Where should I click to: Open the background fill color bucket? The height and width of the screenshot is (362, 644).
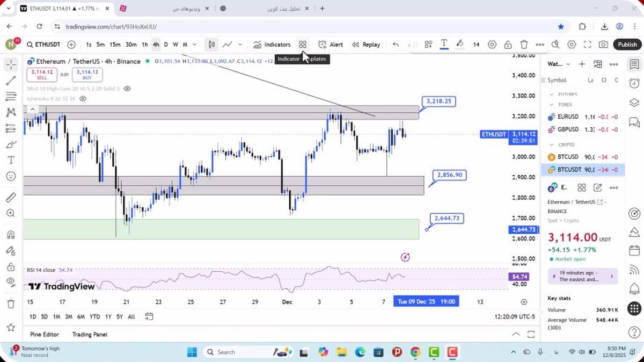[460, 44]
